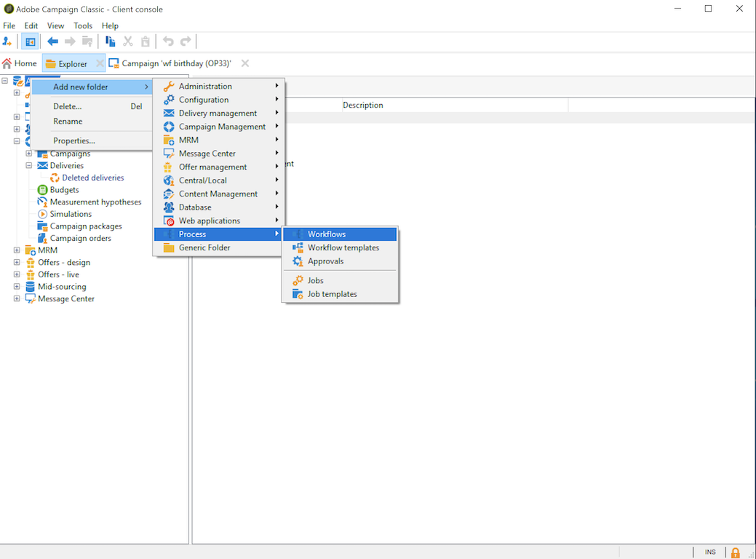The height and width of the screenshot is (559, 756).
Task: Click the cut scissors icon in toolbar
Action: 128,41
